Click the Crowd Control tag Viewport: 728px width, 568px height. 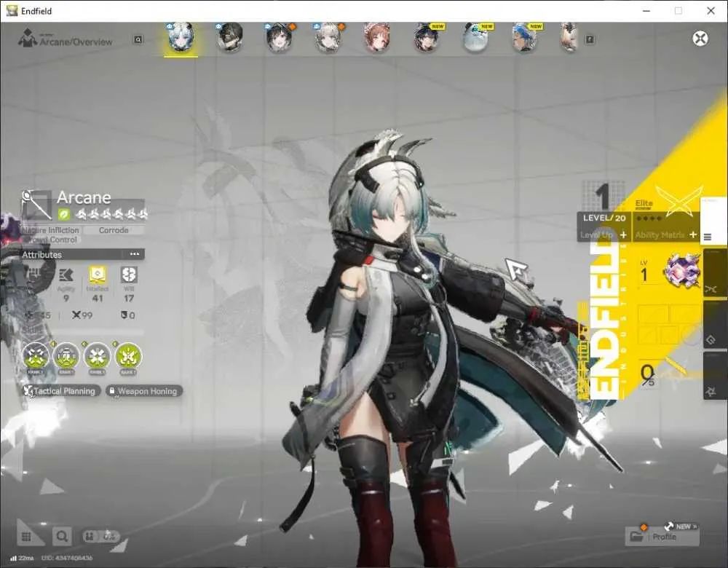click(52, 240)
